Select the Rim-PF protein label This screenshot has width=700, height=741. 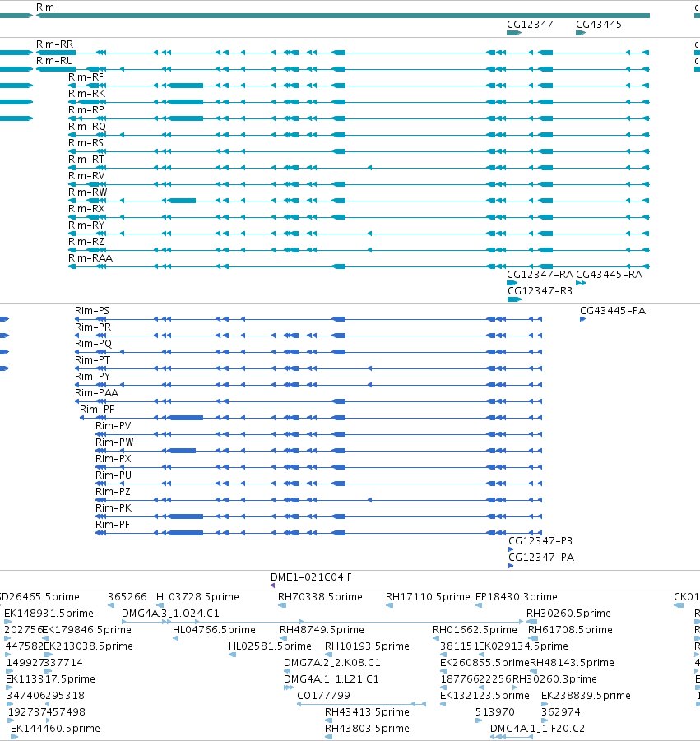(112, 525)
